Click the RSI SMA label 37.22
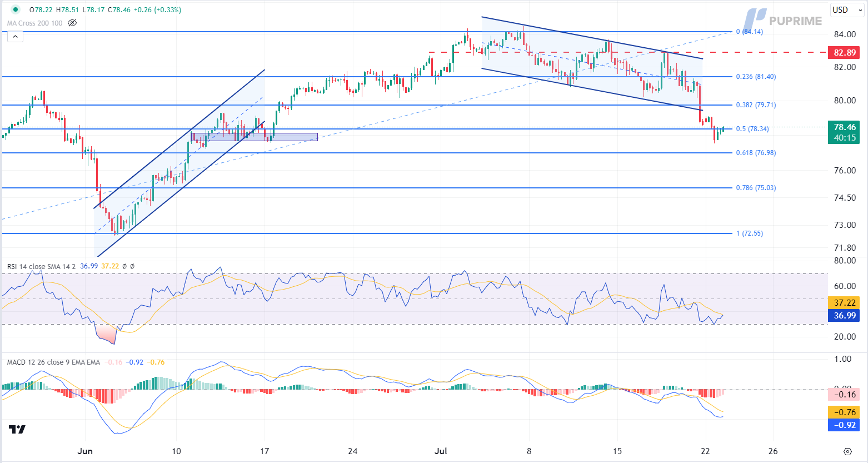 [x=844, y=302]
